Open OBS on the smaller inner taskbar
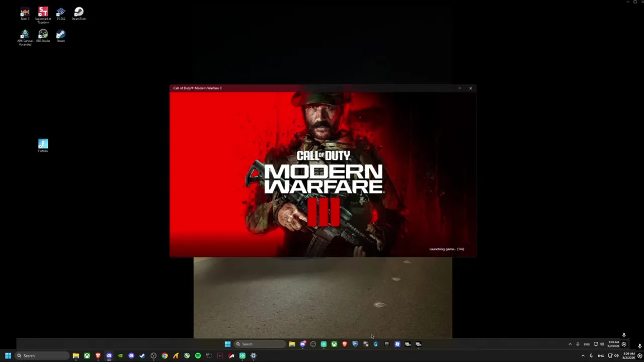The height and width of the screenshot is (362, 644). pyautogui.click(x=313, y=344)
